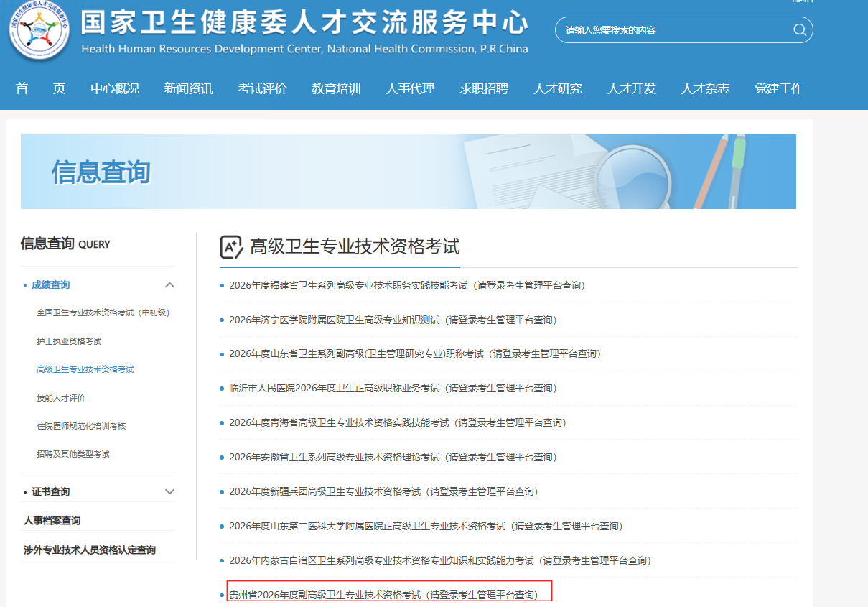
Task: Open the 人才开发 navigation item
Action: click(x=632, y=88)
